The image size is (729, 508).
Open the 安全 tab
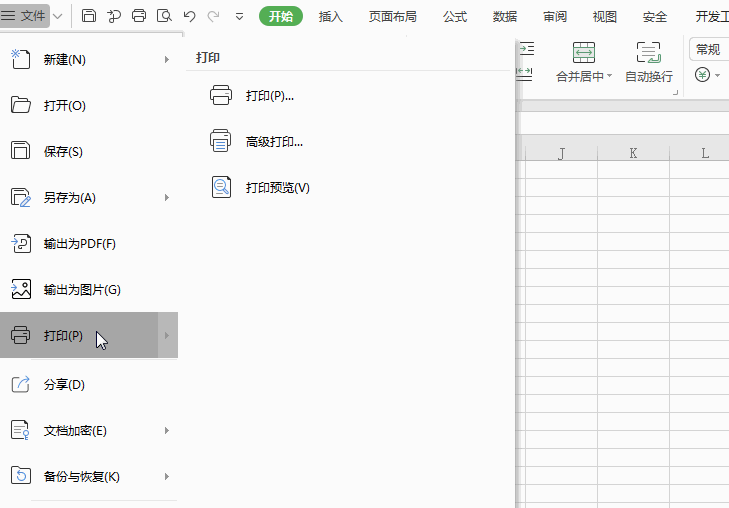[655, 17]
